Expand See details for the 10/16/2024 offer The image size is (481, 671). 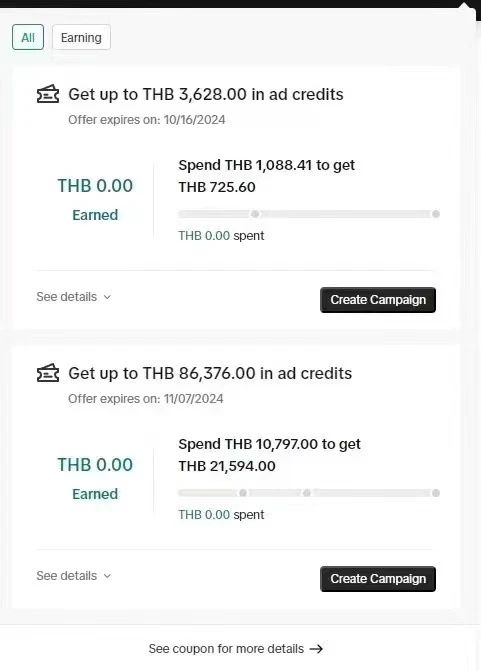pos(74,297)
